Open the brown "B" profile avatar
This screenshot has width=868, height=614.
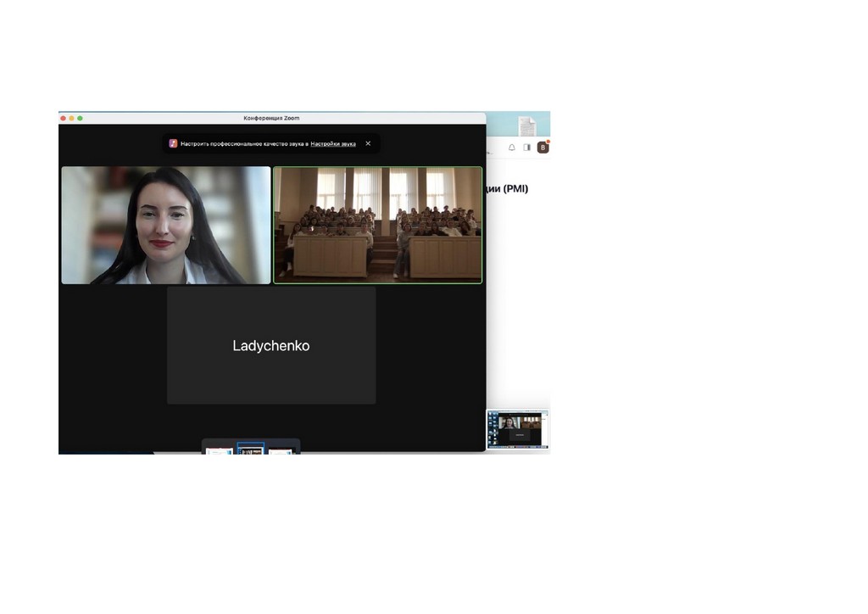pyautogui.click(x=542, y=148)
